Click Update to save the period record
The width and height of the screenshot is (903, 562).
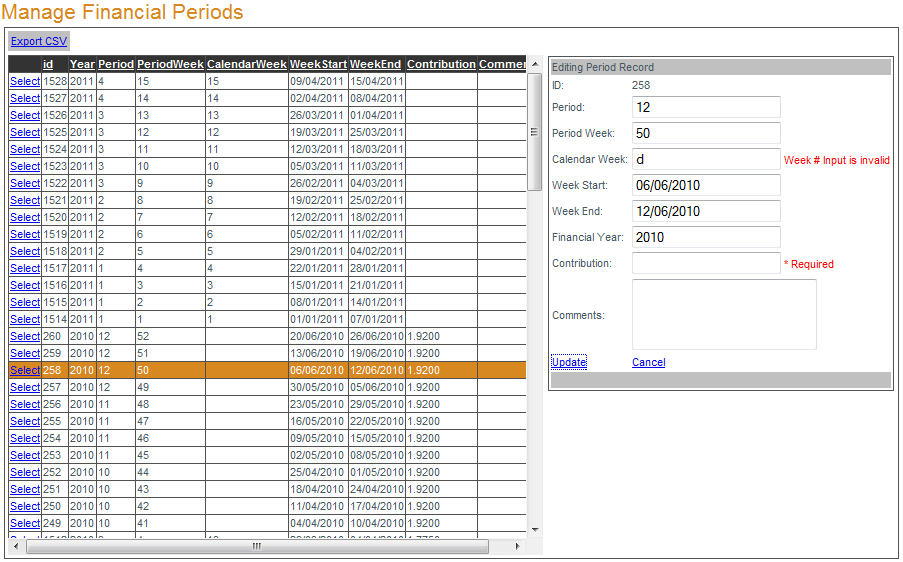(x=569, y=362)
